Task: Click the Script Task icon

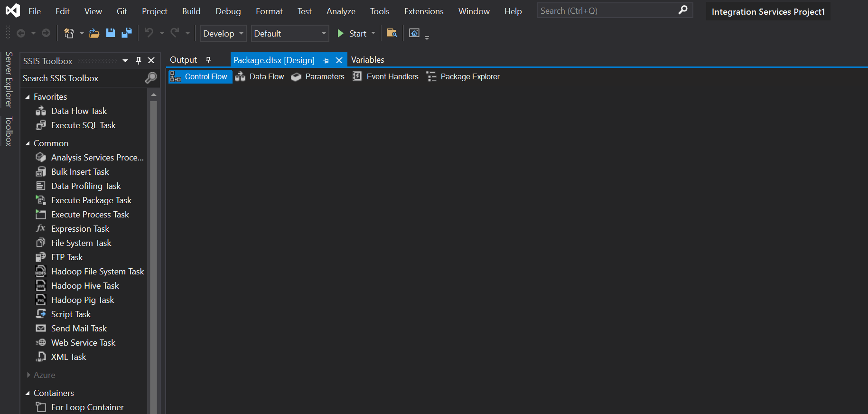Action: [x=41, y=314]
